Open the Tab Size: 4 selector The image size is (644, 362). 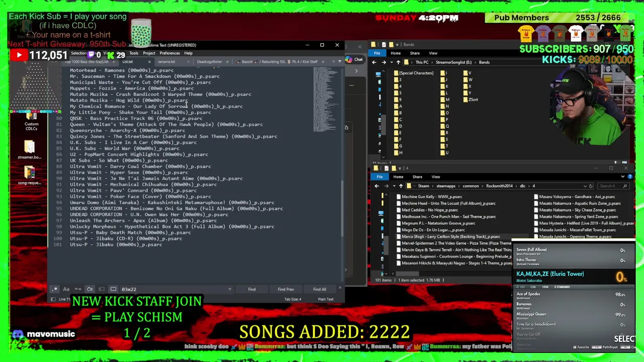pos(293,299)
